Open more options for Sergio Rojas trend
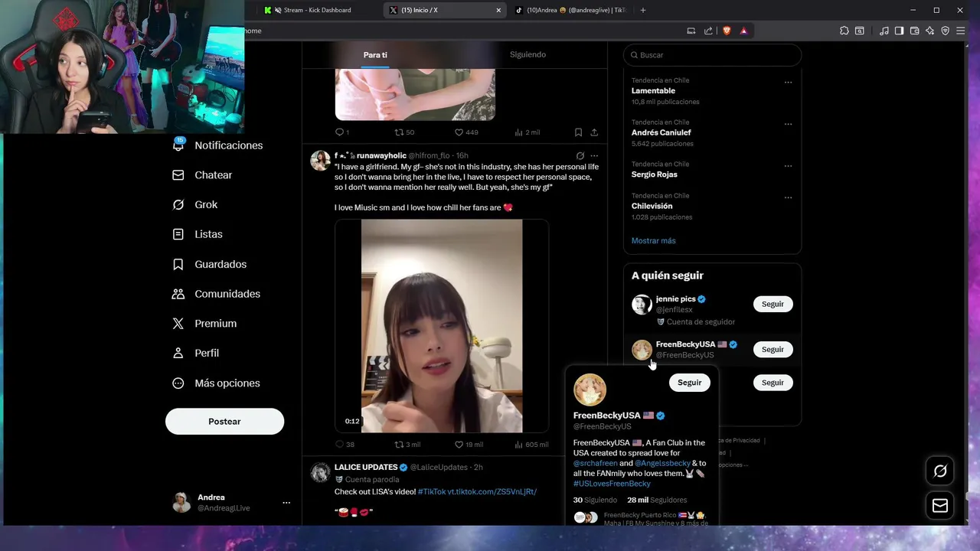This screenshot has width=980, height=551. pyautogui.click(x=788, y=166)
